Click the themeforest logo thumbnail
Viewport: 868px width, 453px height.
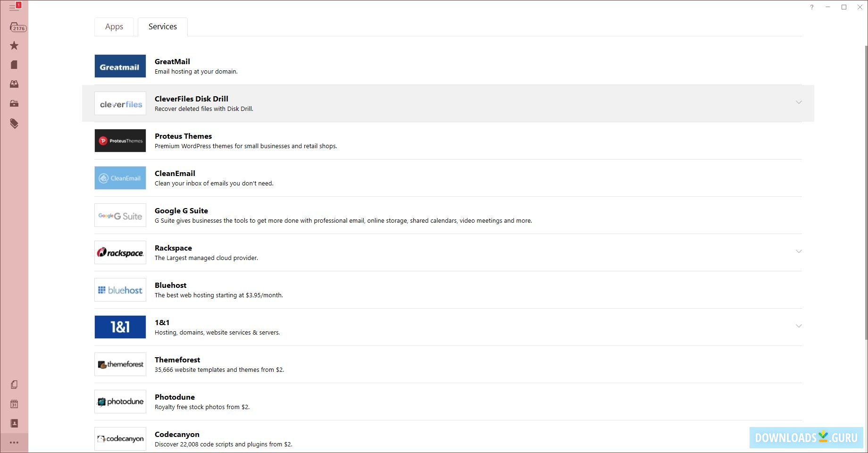tap(120, 364)
